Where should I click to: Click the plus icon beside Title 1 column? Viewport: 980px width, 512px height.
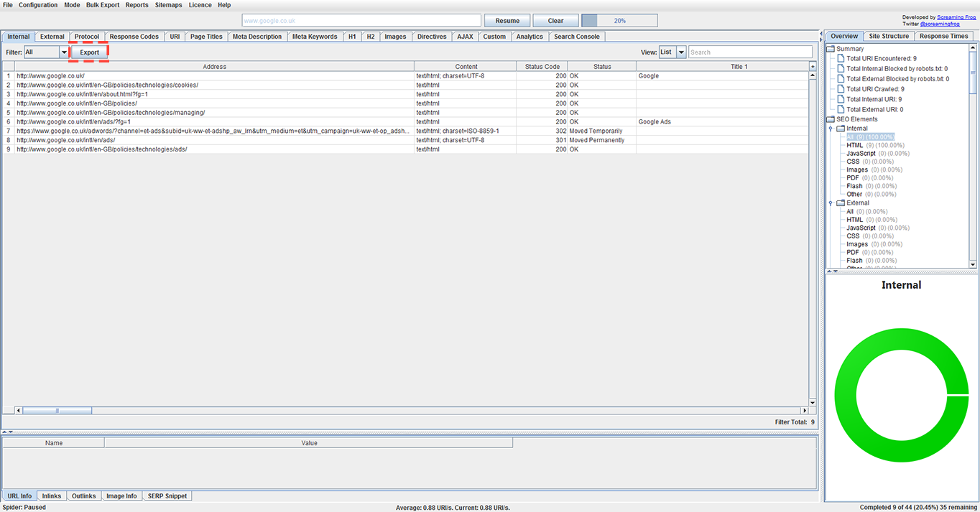click(x=813, y=67)
